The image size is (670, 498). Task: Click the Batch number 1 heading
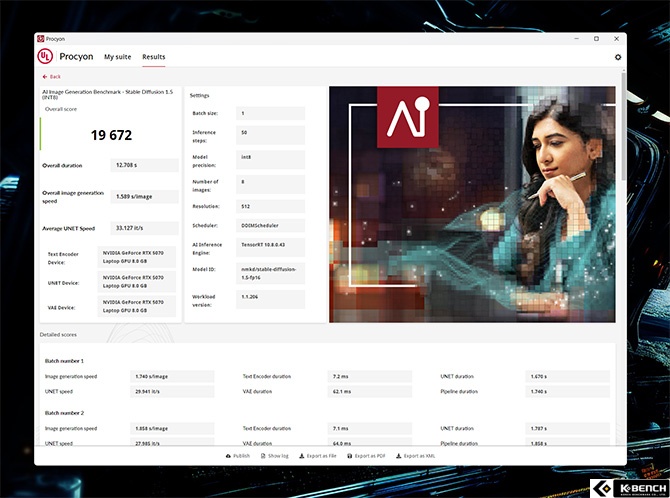point(64,360)
